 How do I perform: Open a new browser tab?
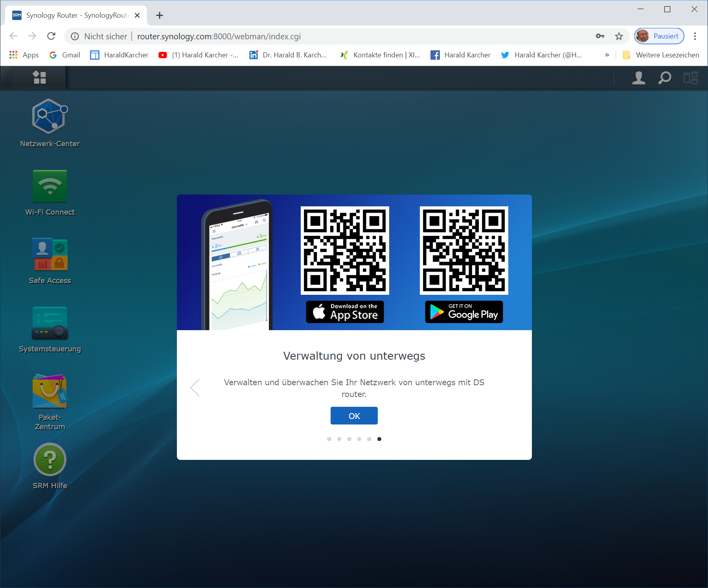click(x=159, y=15)
